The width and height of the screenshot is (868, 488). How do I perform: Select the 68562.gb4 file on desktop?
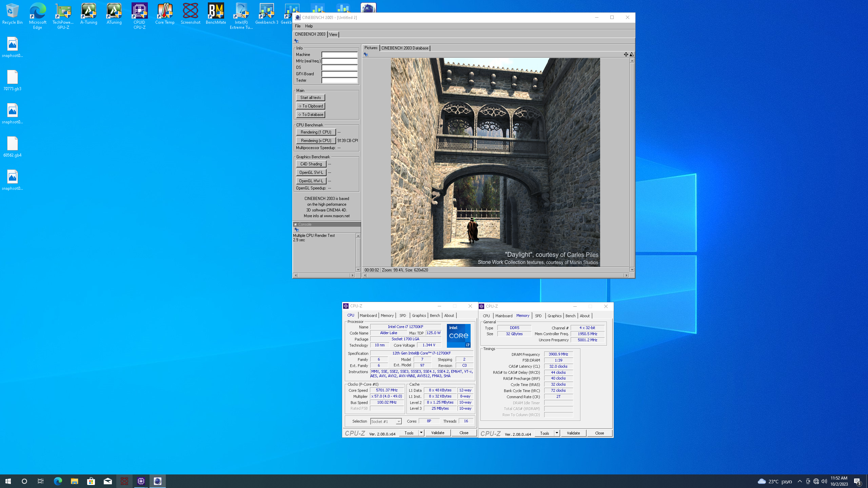click(x=12, y=147)
